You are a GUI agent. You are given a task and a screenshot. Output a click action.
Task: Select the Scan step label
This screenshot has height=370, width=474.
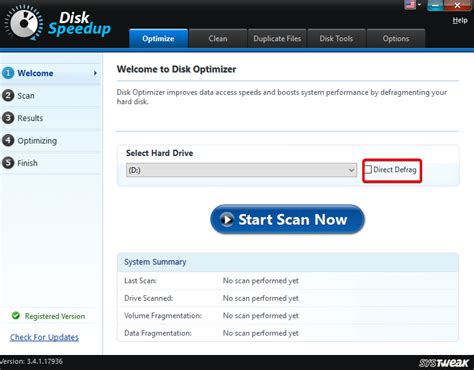(x=26, y=96)
